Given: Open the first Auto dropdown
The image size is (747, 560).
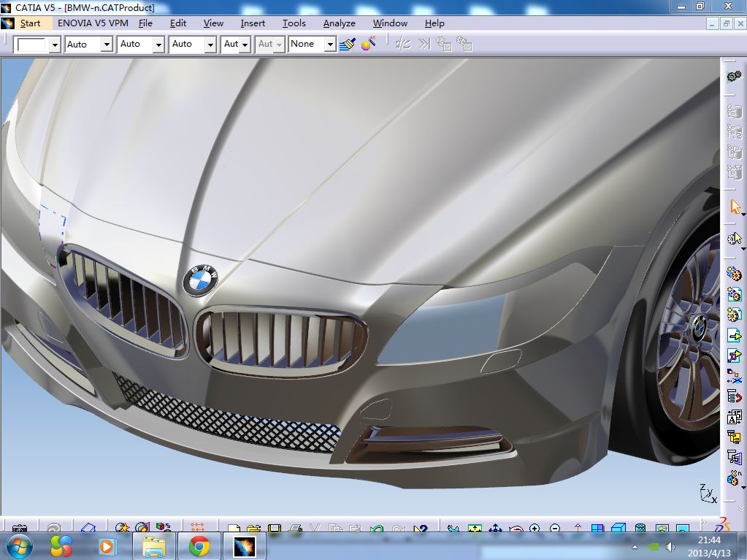Looking at the screenshot, I should point(107,45).
